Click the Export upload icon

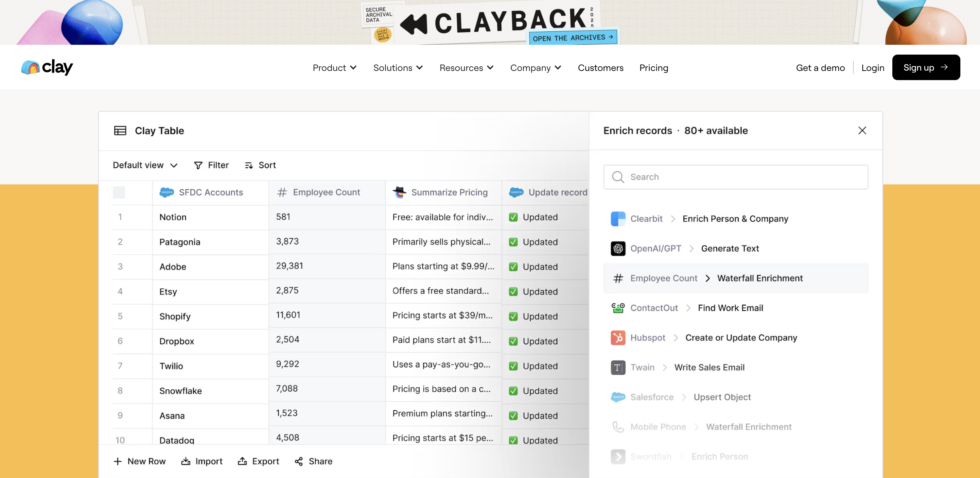[x=242, y=461]
